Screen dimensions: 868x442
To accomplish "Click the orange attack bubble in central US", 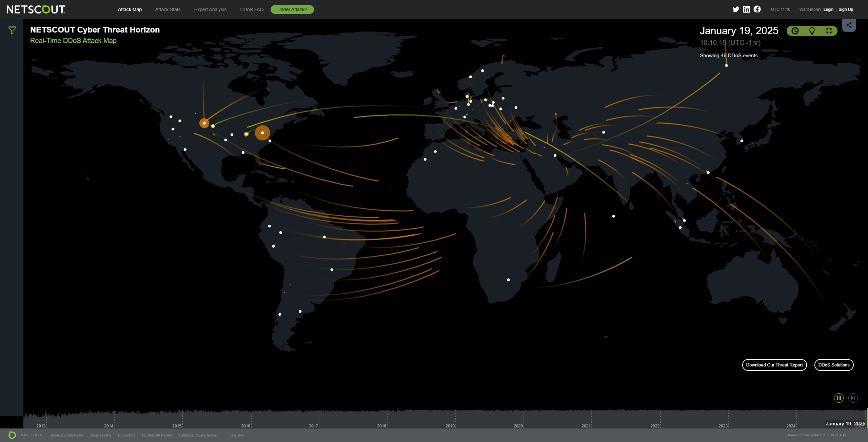I will [x=204, y=123].
